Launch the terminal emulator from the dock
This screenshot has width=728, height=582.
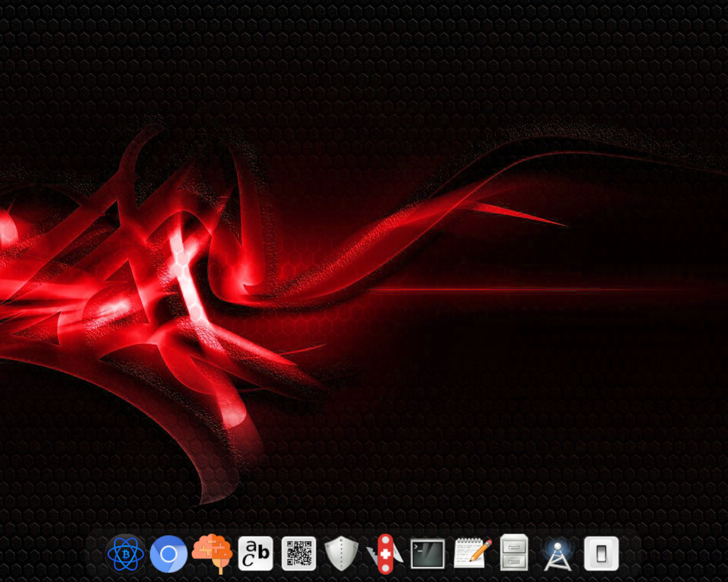click(428, 554)
